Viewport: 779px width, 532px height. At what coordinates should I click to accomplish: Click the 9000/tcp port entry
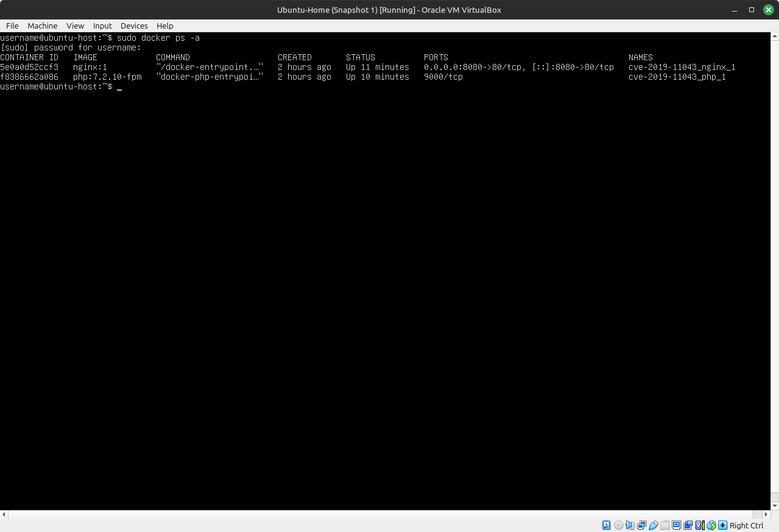click(443, 77)
